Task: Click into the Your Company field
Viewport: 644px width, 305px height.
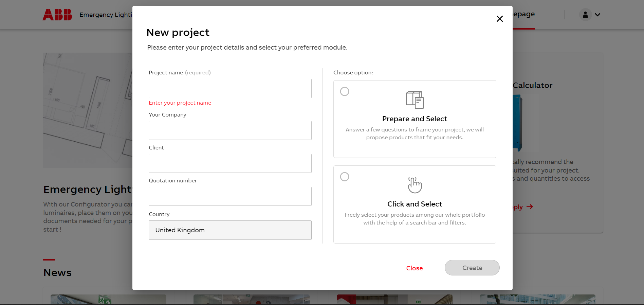Action: point(230,130)
